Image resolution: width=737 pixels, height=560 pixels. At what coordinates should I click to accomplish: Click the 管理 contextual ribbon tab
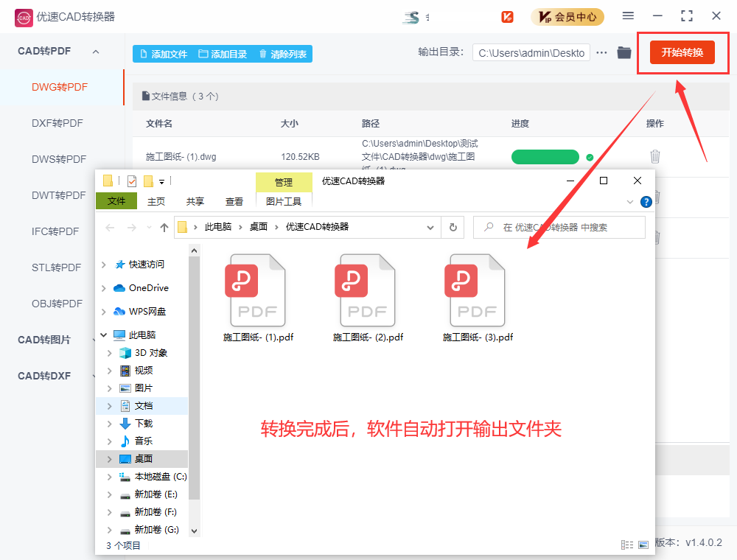coord(284,182)
